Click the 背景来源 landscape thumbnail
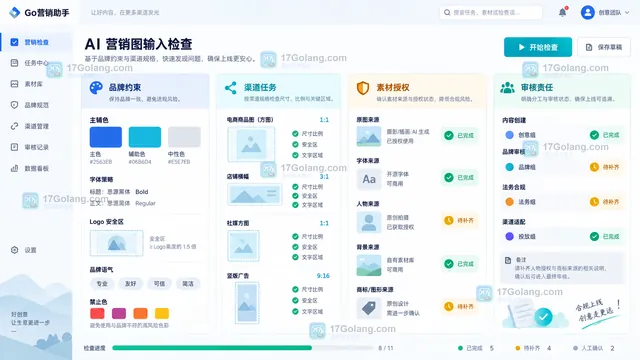The height and width of the screenshot is (360, 640). click(369, 265)
